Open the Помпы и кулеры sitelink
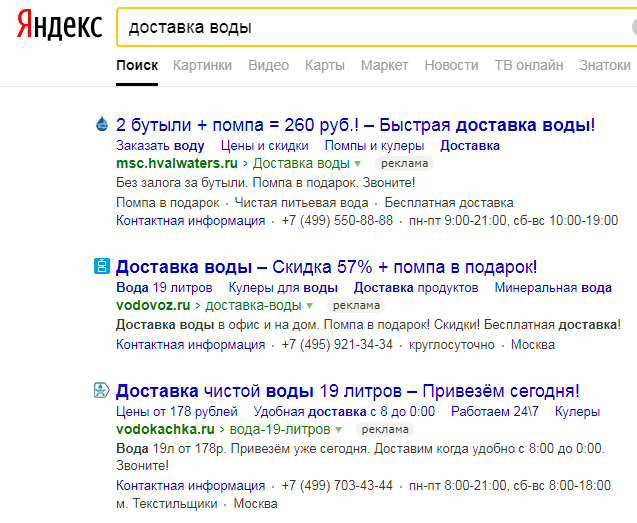This screenshot has width=637, height=523. (374, 145)
